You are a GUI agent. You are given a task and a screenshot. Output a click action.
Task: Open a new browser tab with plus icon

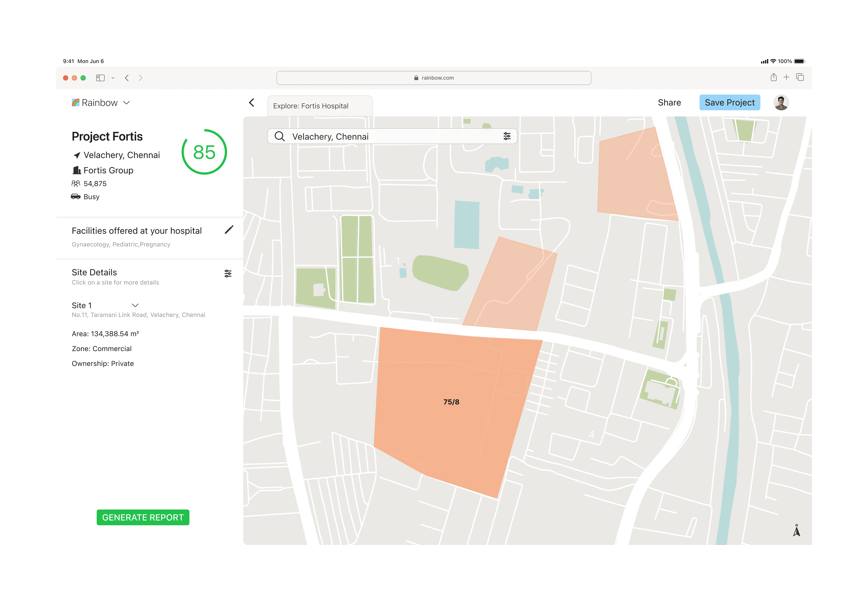(786, 77)
